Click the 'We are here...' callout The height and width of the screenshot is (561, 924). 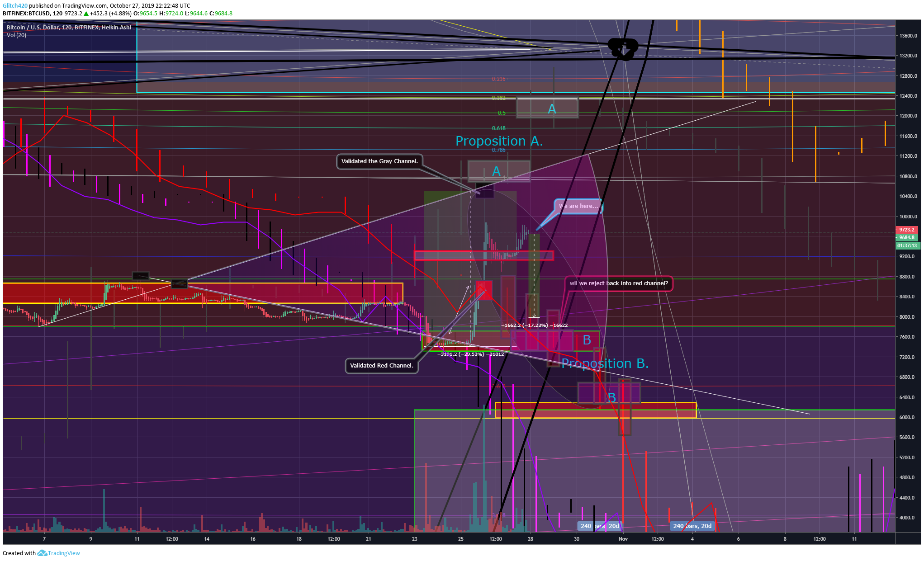tap(578, 206)
